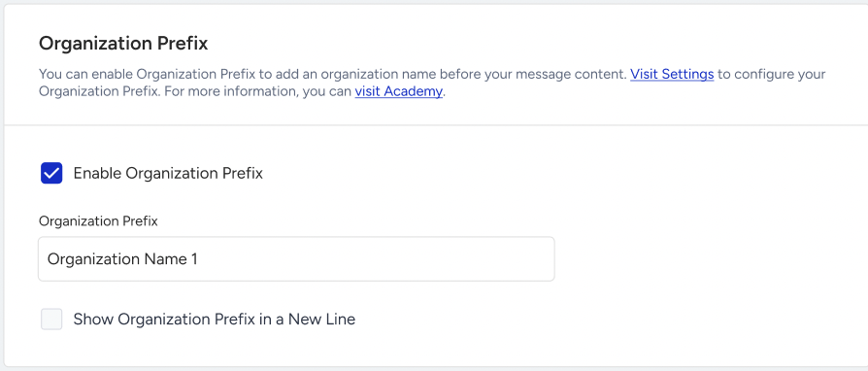Click the bold Organization Prefix section heading
Viewport: 868px width, 371px height.
123,44
